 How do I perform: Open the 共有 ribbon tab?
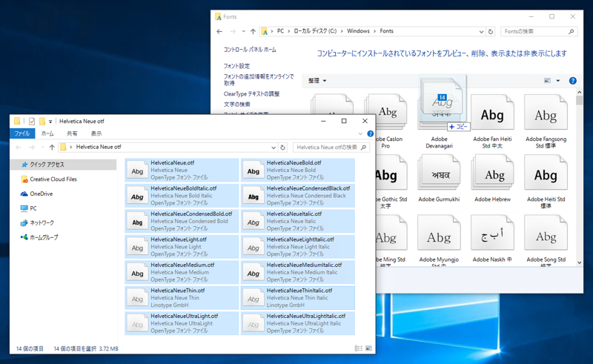[72, 133]
